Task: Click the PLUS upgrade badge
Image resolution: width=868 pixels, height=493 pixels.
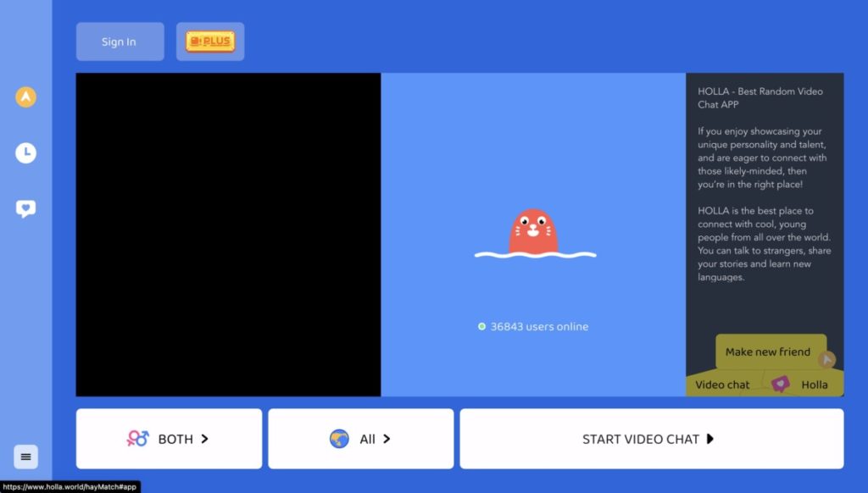Action: pyautogui.click(x=210, y=42)
